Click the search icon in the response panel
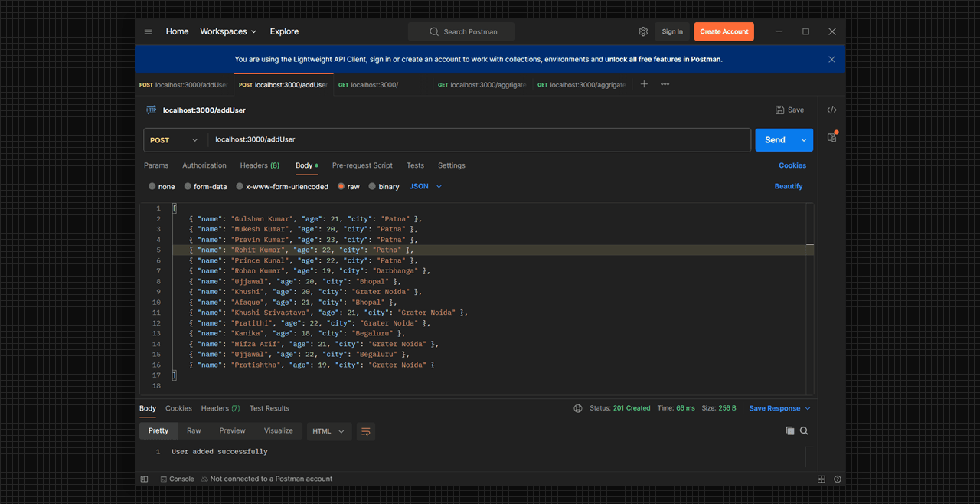This screenshot has height=504, width=980. (802, 430)
